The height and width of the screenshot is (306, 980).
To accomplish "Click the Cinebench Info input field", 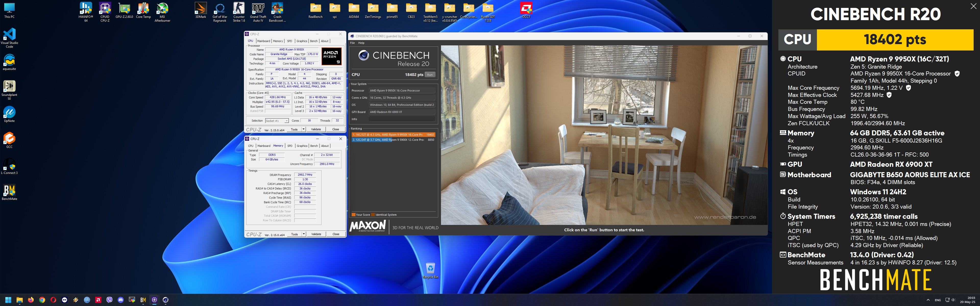I will [402, 119].
